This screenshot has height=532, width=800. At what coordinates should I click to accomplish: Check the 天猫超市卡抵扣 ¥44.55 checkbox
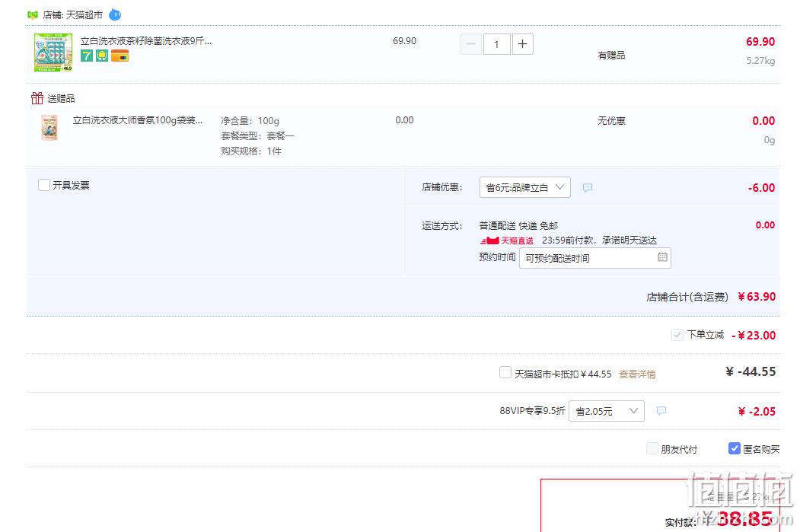(505, 372)
